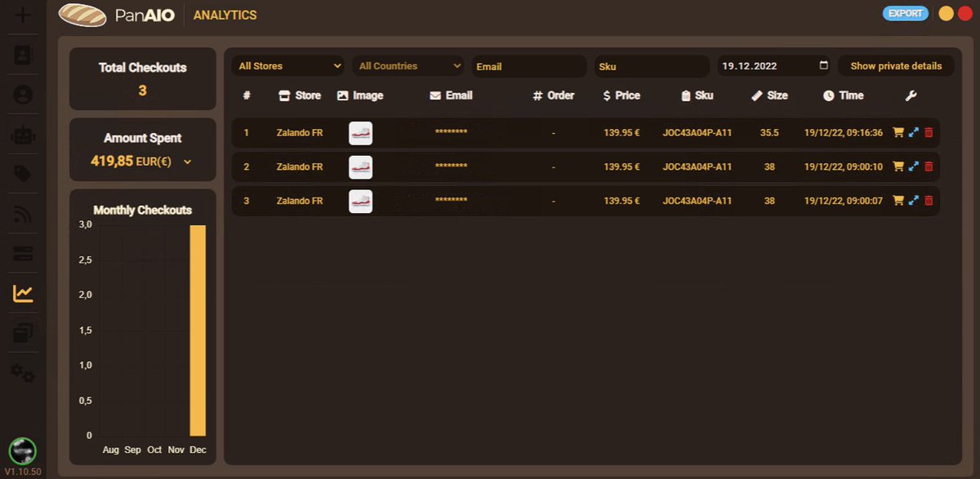This screenshot has height=479, width=980.
Task: Open the robot sidebar icon
Action: tap(23, 135)
